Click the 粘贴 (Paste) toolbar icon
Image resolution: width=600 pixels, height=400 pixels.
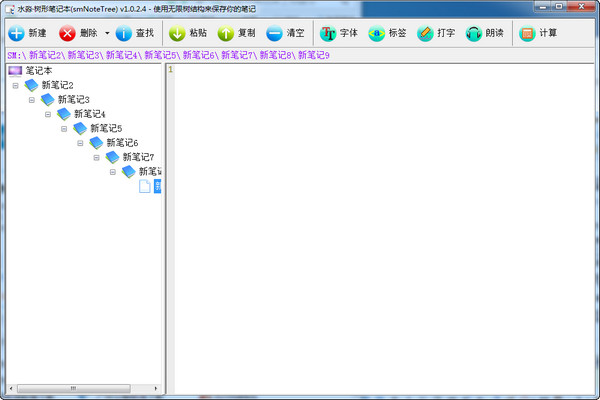click(177, 33)
